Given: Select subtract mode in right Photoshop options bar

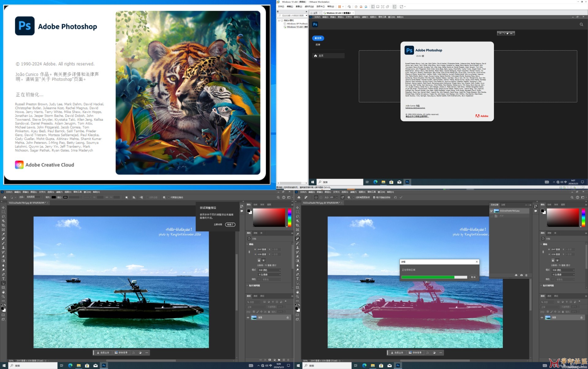Looking at the screenshot, I should 321,197.
